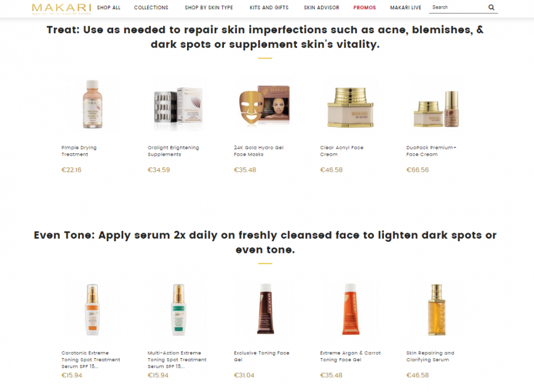
Task: Open the COLLECTIONS menu
Action: click(x=151, y=7)
